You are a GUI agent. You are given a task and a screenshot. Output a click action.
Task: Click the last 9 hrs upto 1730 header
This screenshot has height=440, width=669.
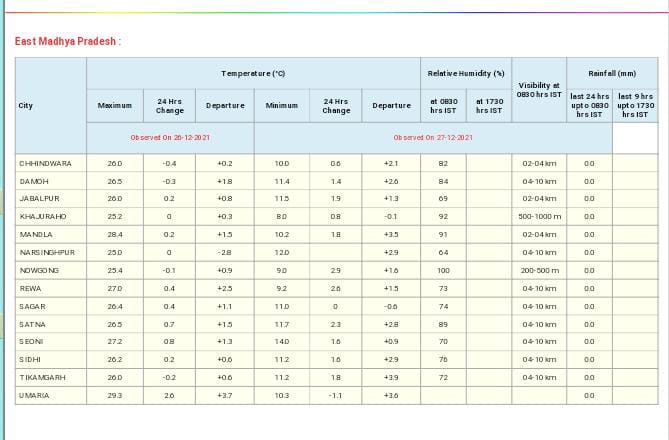coord(635,106)
